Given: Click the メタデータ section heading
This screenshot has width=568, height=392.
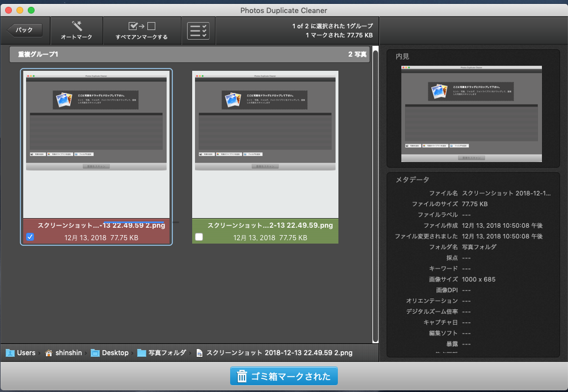Looking at the screenshot, I should [x=412, y=180].
